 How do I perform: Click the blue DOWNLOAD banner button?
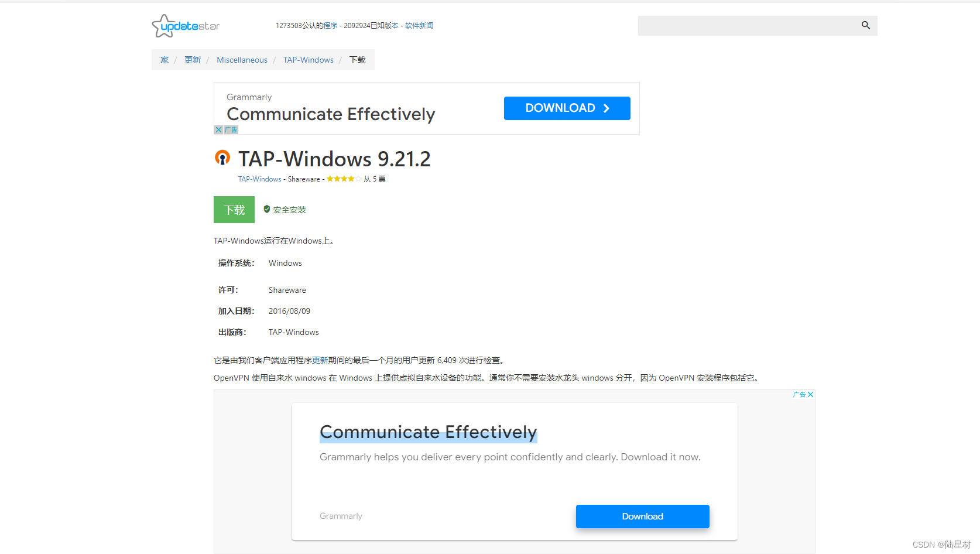click(567, 108)
